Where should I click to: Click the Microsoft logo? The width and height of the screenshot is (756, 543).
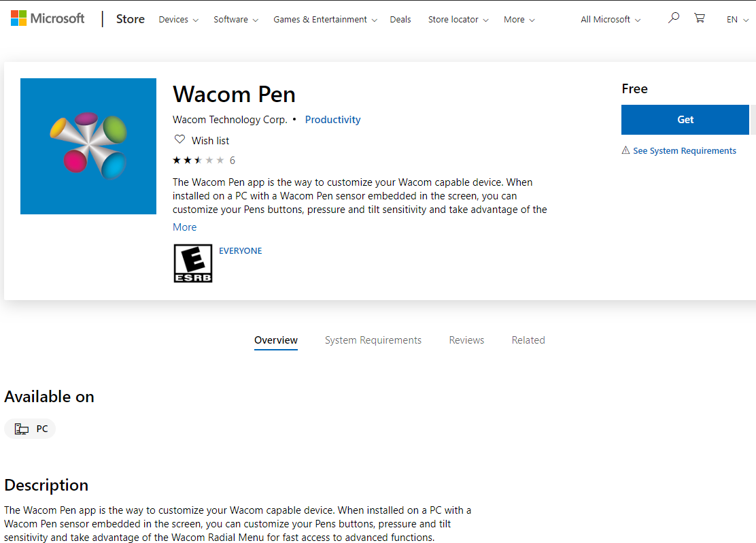tap(48, 18)
